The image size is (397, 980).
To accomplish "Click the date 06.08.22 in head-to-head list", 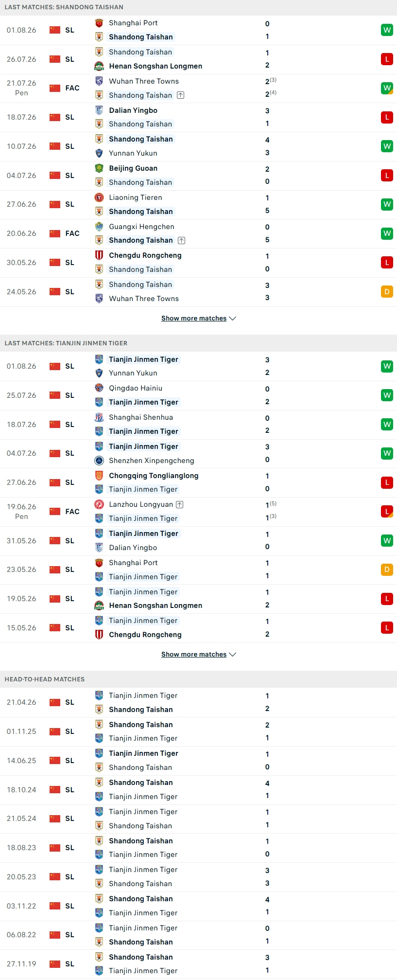I will (x=21, y=935).
